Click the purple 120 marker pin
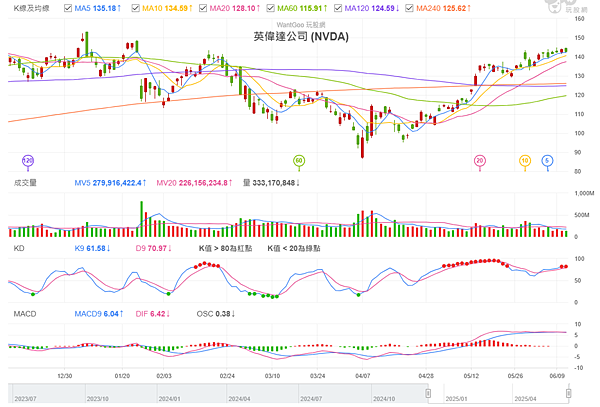The height and width of the screenshot is (407, 600). coord(28,161)
